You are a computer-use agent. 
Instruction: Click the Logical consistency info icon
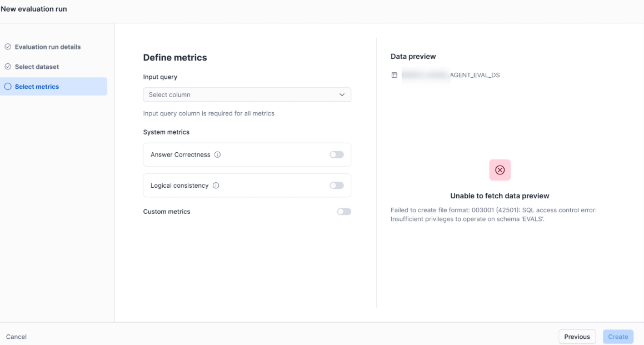216,186
